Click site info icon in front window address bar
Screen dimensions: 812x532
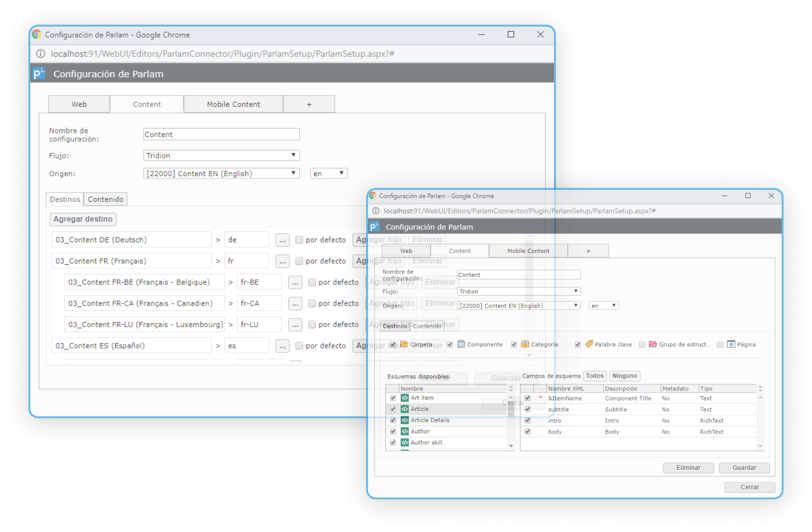tap(376, 211)
